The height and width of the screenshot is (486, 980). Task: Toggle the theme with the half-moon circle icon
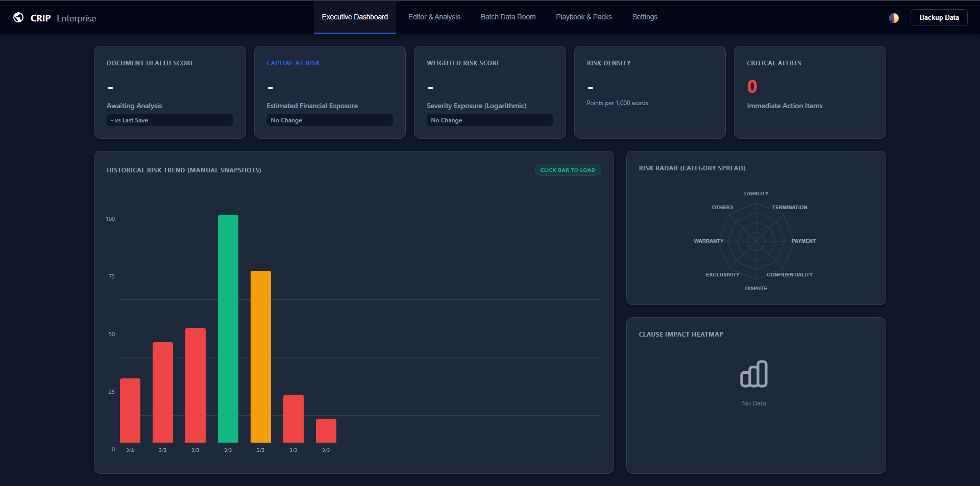click(894, 17)
